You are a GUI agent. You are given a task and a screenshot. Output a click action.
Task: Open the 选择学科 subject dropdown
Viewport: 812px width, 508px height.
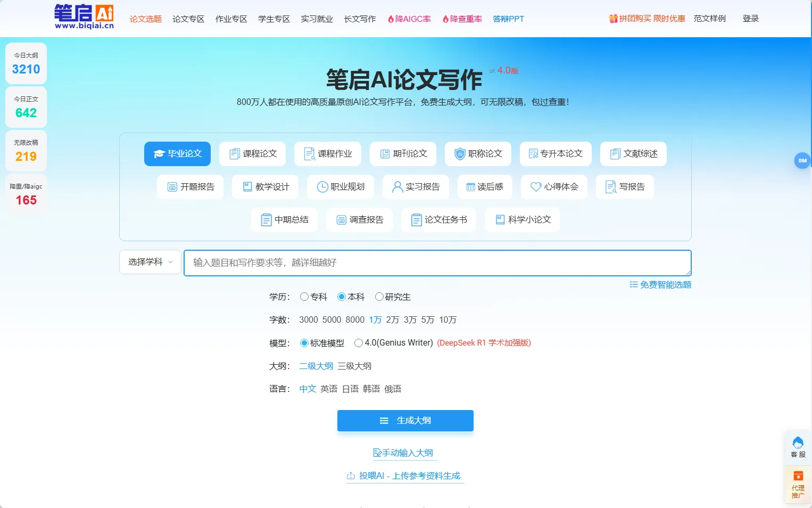point(151,262)
